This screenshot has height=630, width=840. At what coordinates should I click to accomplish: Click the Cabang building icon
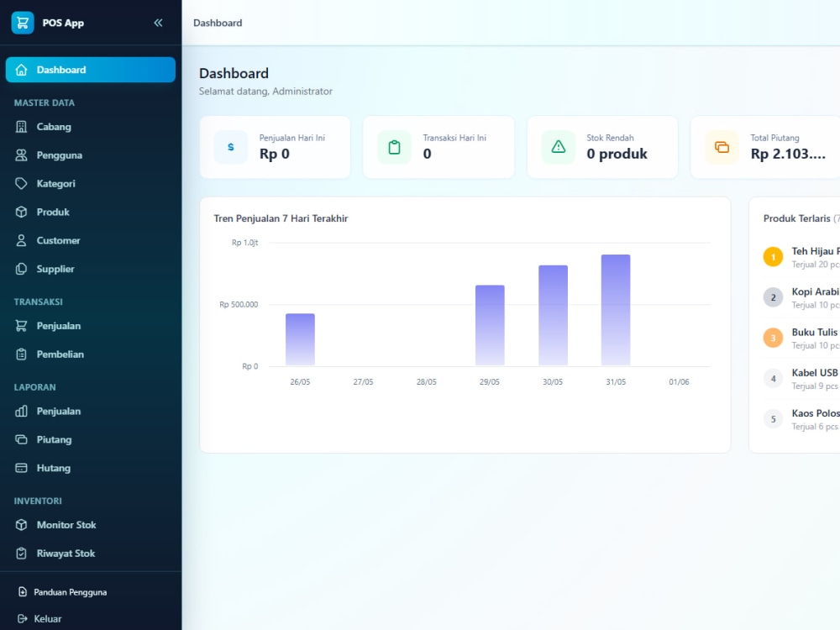(x=22, y=127)
